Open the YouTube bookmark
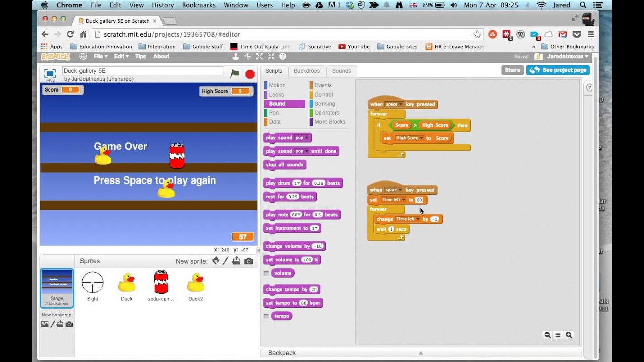This screenshot has width=644, height=362. (x=354, y=46)
